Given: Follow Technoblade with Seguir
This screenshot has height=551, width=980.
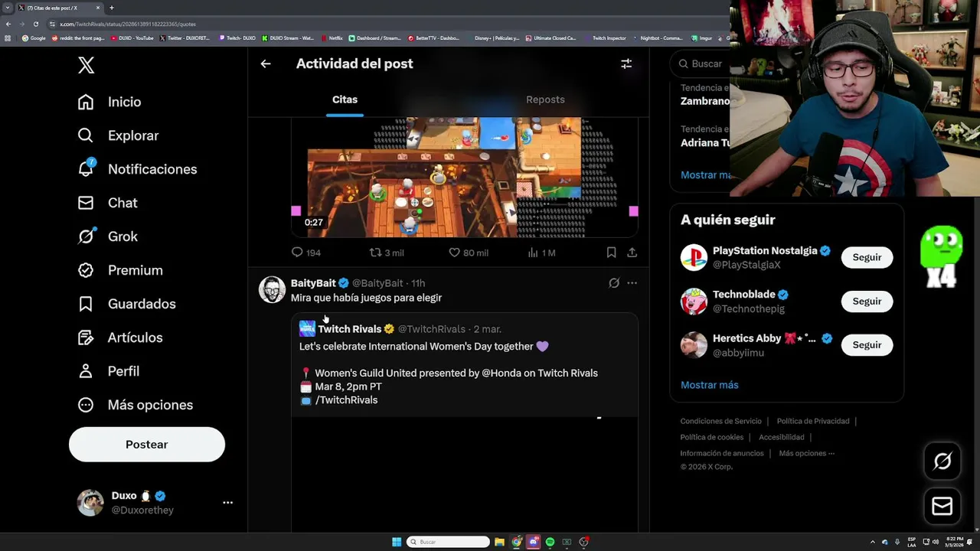Looking at the screenshot, I should (867, 302).
